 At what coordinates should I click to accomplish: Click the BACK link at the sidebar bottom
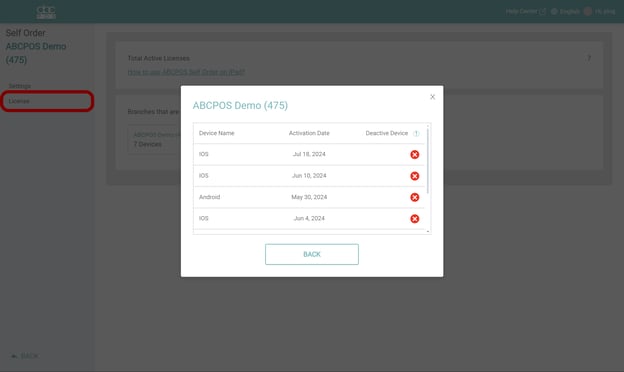[x=25, y=356]
